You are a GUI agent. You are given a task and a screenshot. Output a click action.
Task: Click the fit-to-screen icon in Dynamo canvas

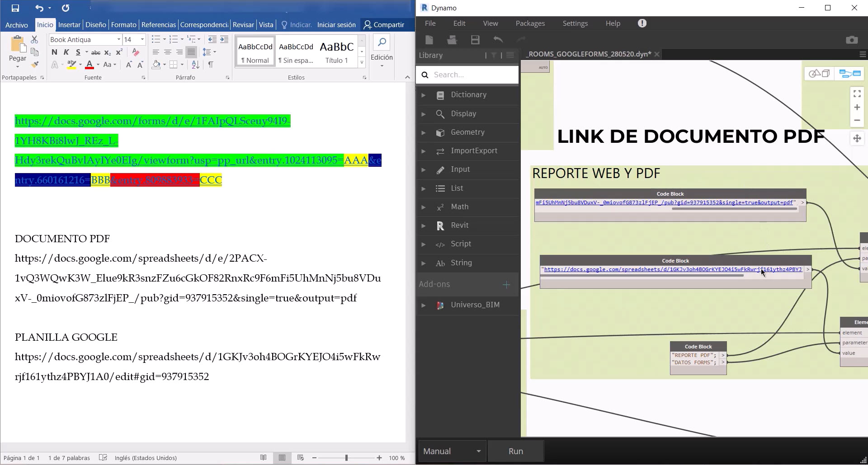[857, 94]
